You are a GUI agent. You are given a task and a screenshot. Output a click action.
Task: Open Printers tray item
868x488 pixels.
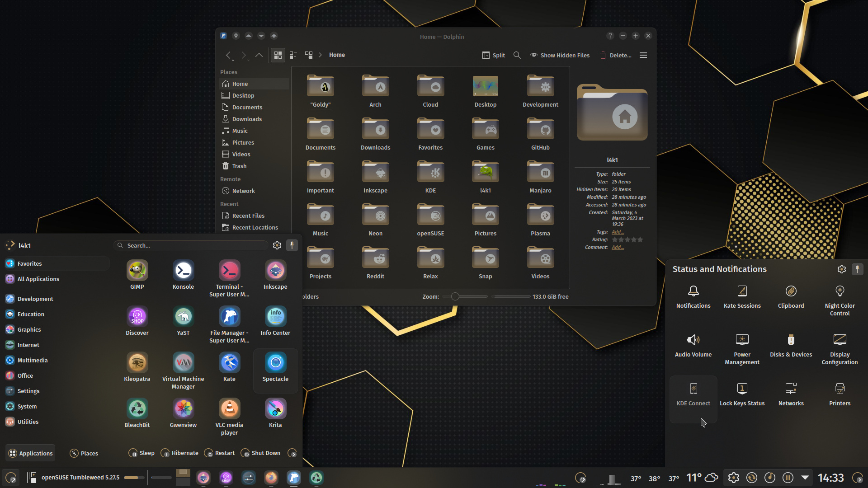(x=840, y=394)
